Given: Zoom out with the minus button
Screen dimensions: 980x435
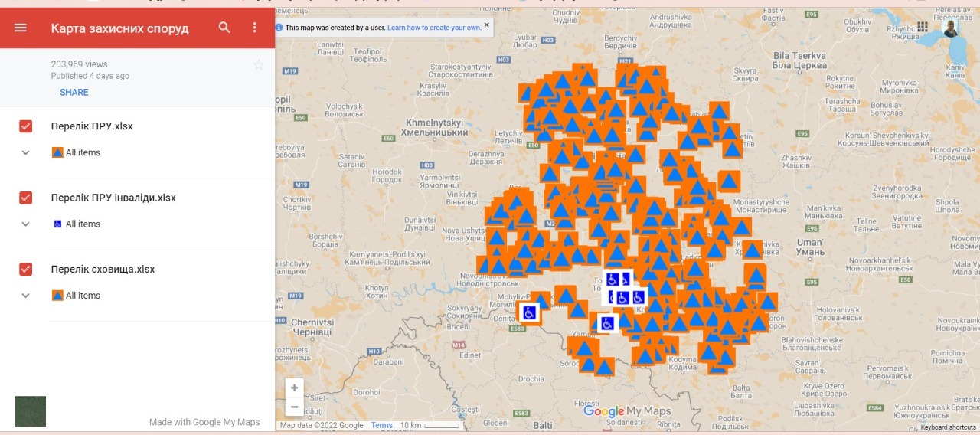Looking at the screenshot, I should pos(294,407).
